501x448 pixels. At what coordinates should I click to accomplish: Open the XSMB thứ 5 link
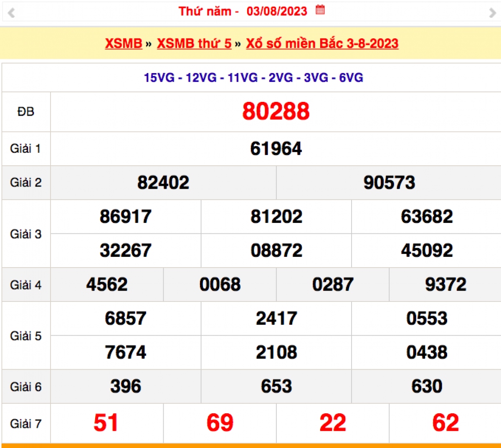click(x=194, y=43)
